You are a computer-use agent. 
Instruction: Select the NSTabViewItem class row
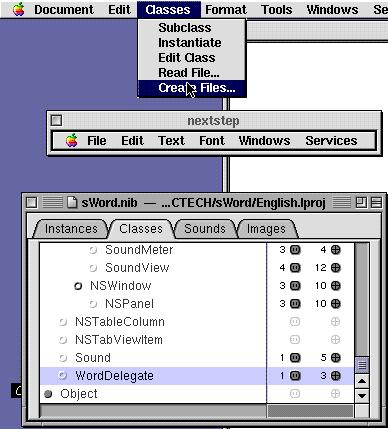point(197,340)
